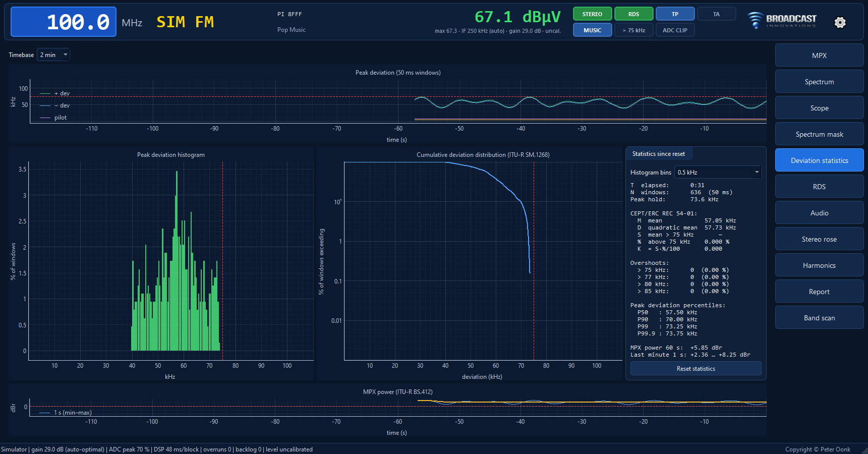Click the ADC peak 70 % status entry
The image size is (868, 454).
tap(129, 449)
